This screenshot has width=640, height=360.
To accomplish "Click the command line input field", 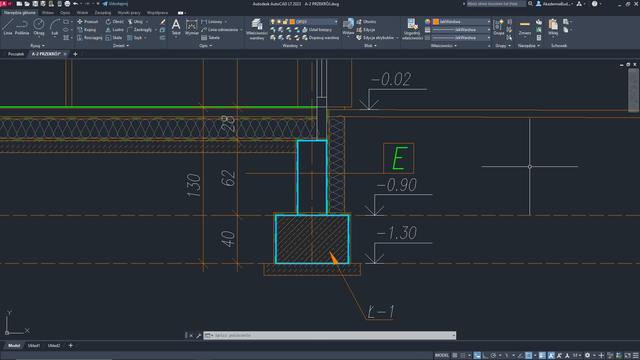I will point(330,336).
